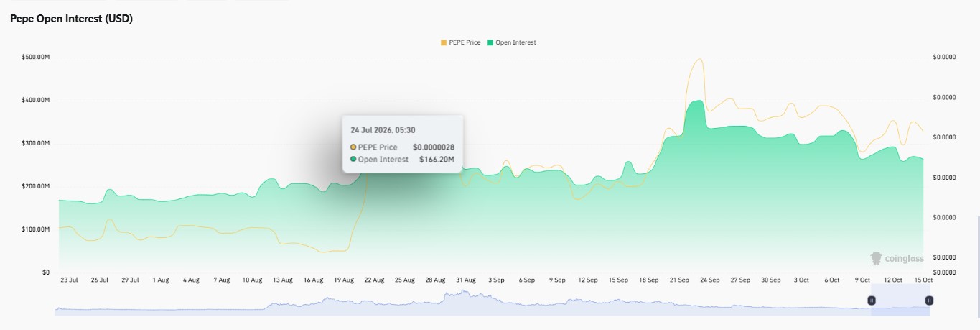Image resolution: width=980 pixels, height=330 pixels.
Task: Click the 12 Oct x-axis label
Action: tap(892, 279)
